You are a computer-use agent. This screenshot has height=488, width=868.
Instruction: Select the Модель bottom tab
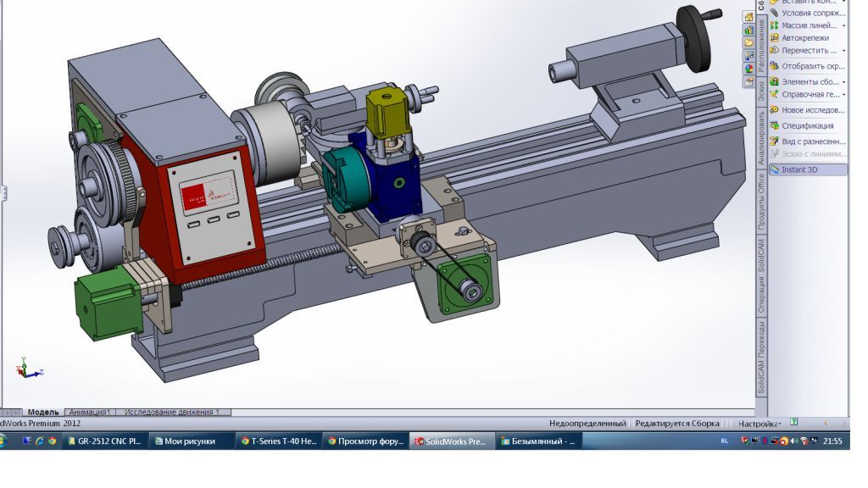pos(43,413)
